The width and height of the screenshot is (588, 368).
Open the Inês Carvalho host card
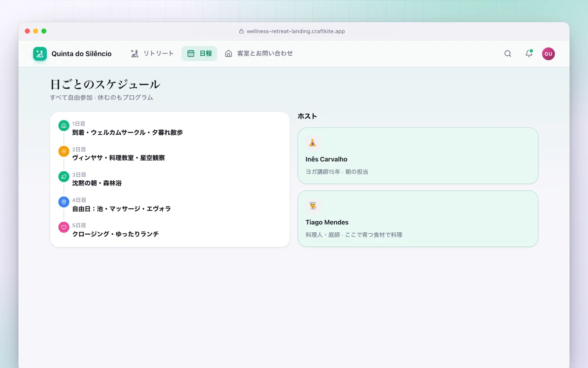tap(418, 155)
